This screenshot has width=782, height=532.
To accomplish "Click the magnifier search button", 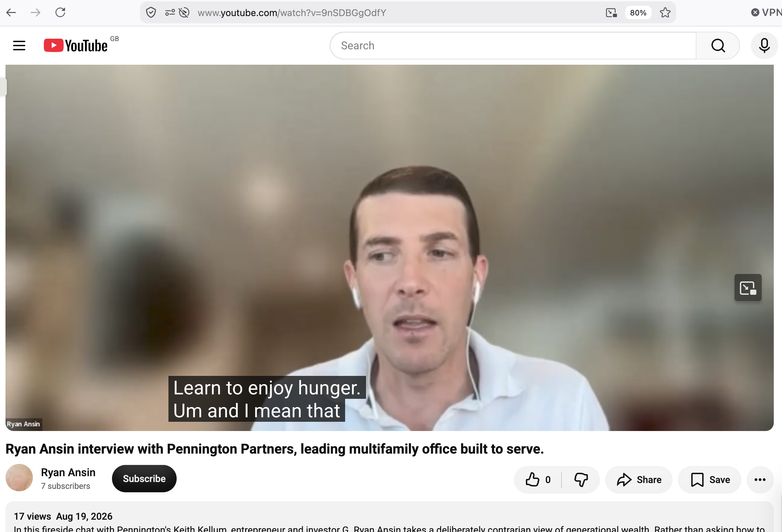I will click(718, 46).
